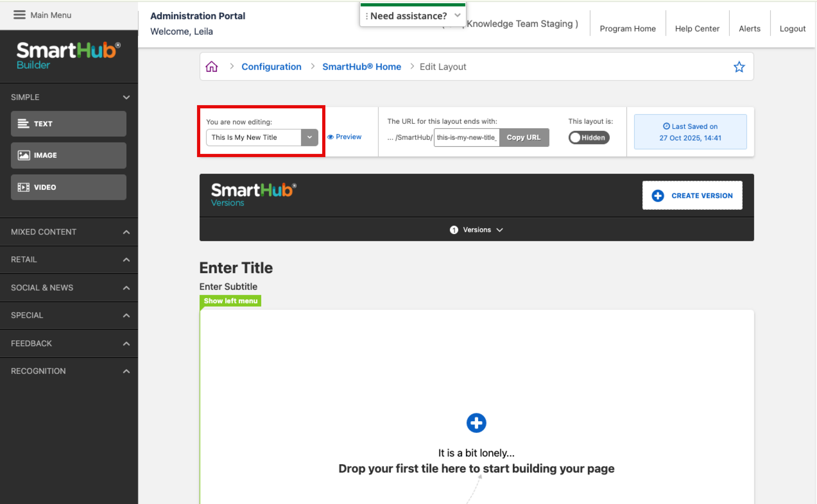Click the blue plus icon in drop area
817x504 pixels.
(476, 423)
